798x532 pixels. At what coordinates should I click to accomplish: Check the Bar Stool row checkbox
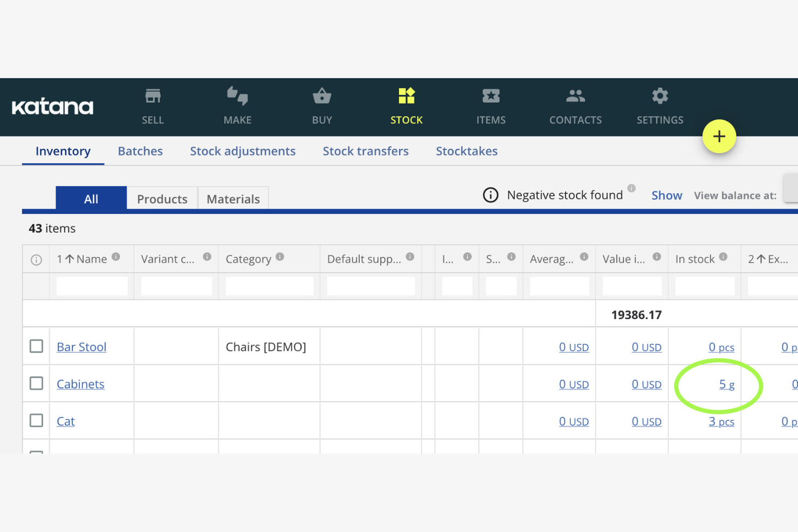click(x=36, y=346)
